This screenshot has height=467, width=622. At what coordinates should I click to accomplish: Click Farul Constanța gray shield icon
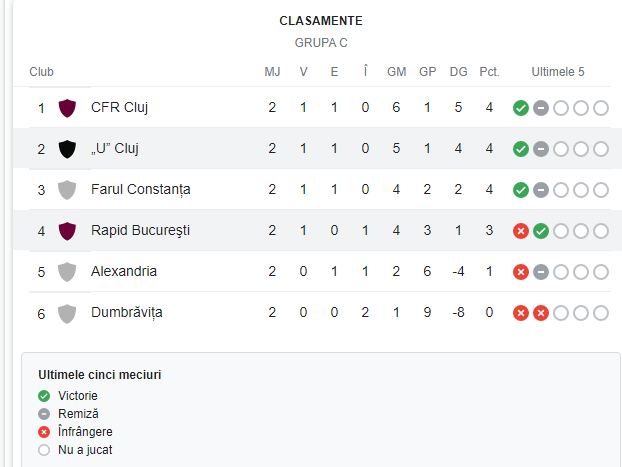(68, 190)
